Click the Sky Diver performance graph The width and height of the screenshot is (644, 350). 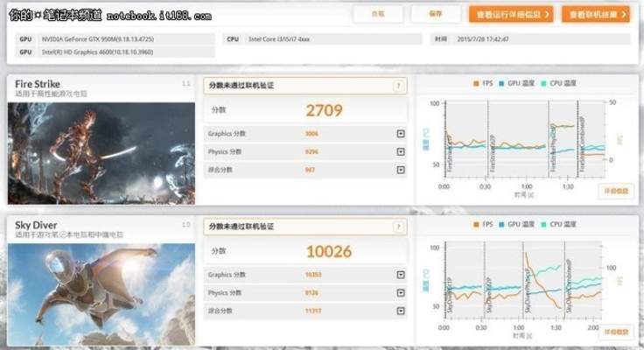click(x=523, y=282)
